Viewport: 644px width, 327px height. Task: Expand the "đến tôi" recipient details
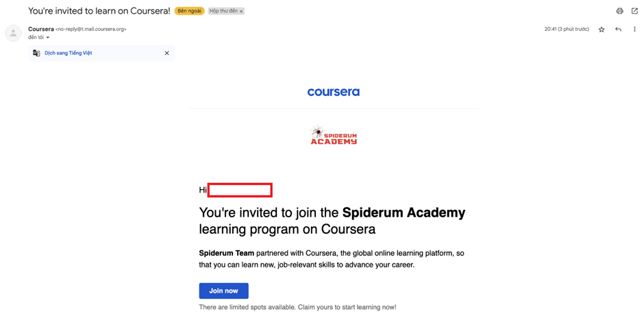tap(47, 38)
